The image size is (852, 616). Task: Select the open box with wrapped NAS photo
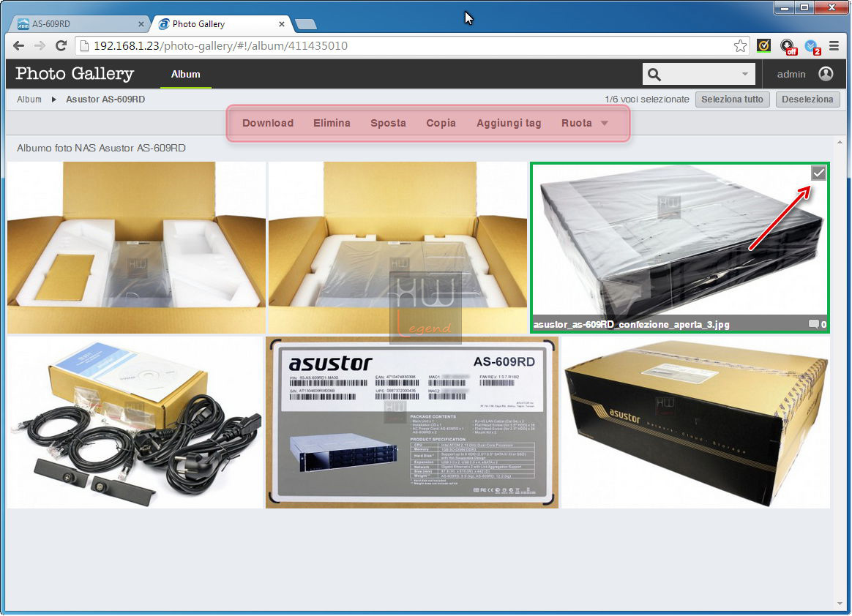(397, 247)
